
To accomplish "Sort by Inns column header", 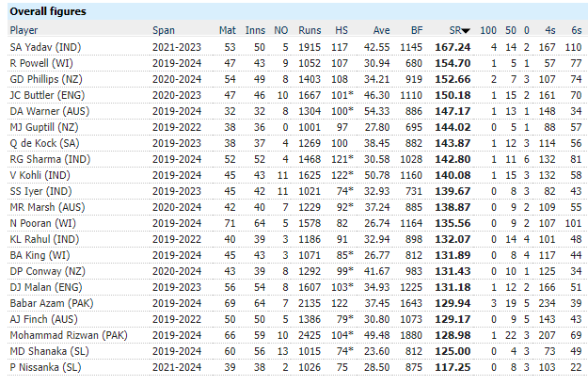I will click(255, 31).
